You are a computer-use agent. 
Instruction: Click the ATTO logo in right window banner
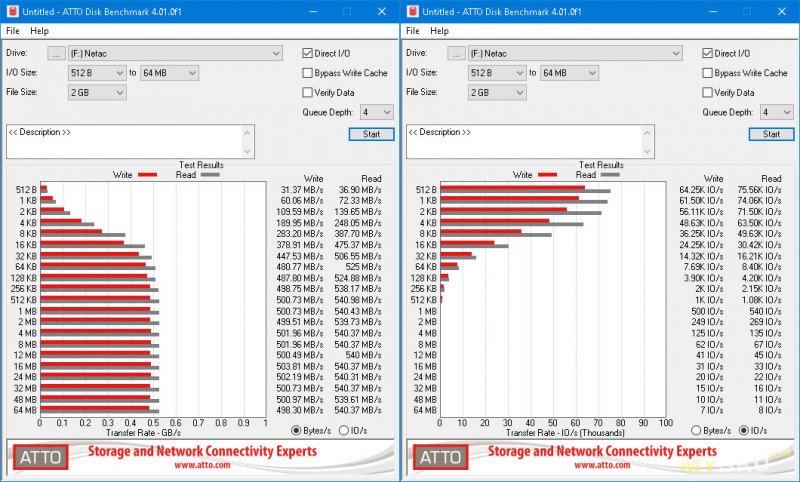point(441,457)
